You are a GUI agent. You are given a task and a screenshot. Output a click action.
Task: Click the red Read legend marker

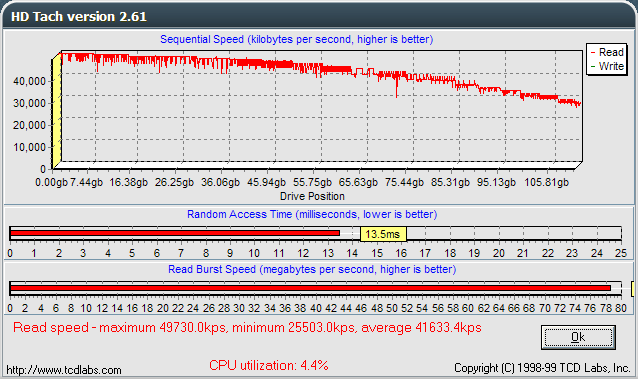593,53
